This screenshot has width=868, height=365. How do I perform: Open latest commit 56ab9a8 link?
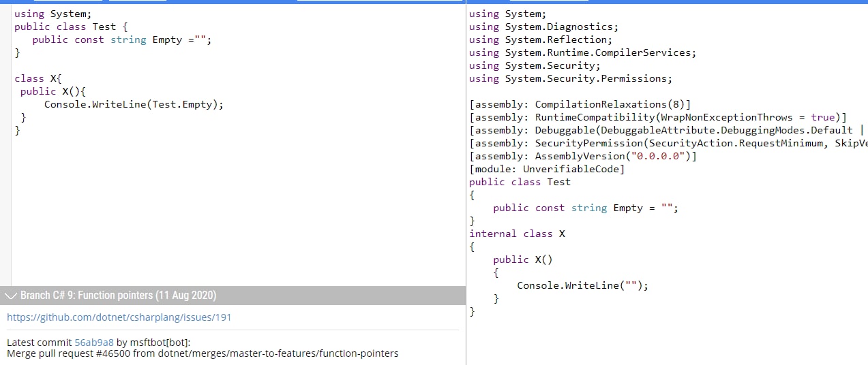(93, 343)
